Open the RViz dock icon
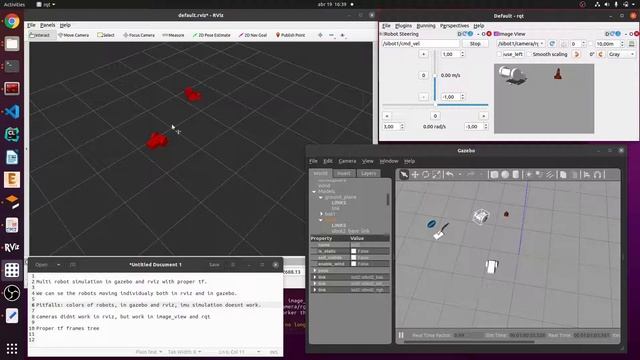640x360 pixels. tap(12, 247)
